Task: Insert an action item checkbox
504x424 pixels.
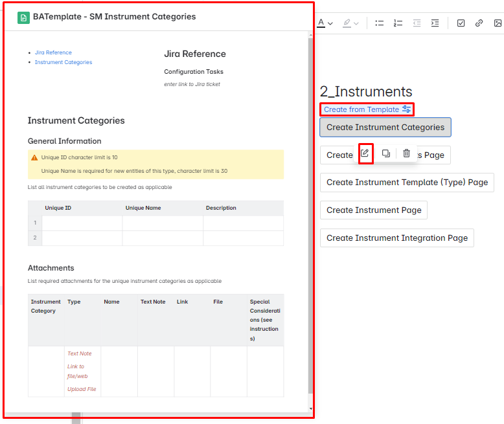Action: click(x=461, y=23)
